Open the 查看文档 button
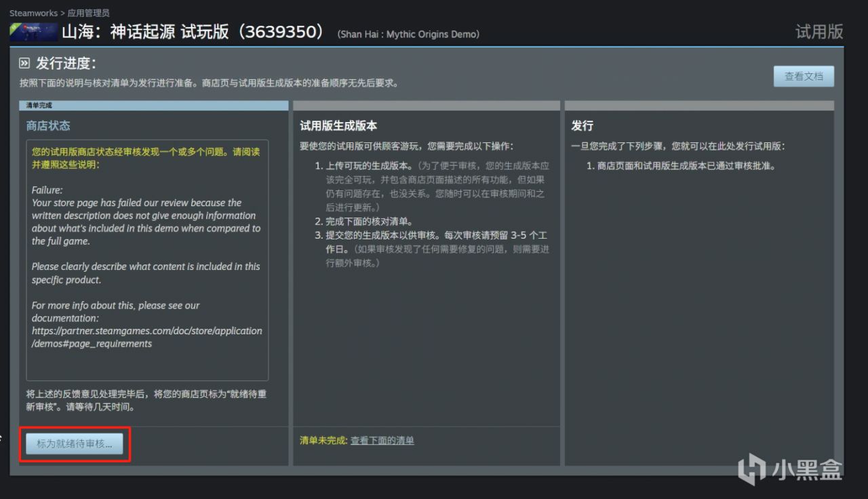The image size is (868, 499). point(804,77)
